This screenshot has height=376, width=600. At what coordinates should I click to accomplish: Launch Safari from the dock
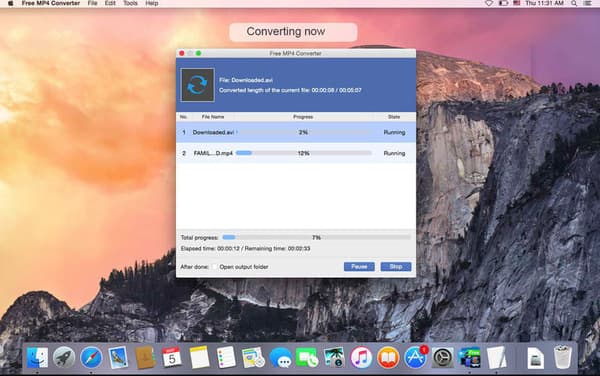tap(91, 358)
